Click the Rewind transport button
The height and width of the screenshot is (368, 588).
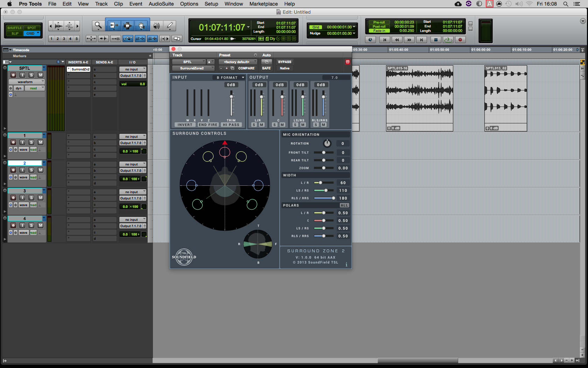point(397,40)
